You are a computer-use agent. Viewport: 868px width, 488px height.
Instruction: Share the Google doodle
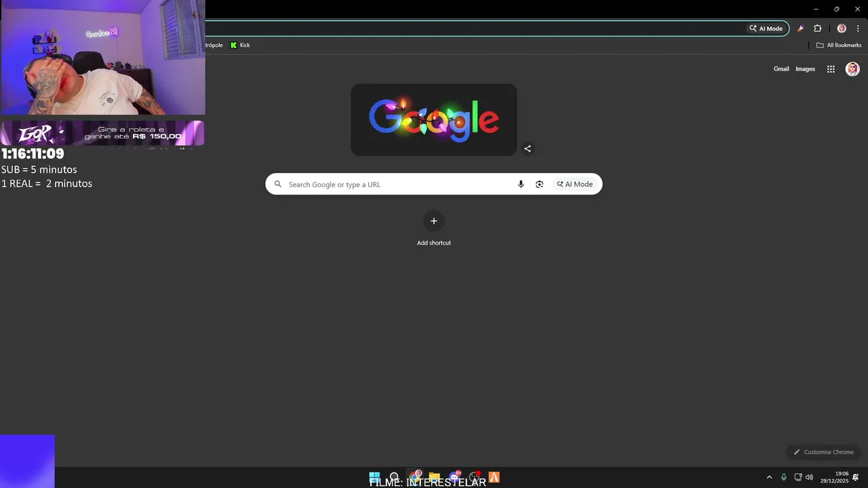click(x=528, y=149)
